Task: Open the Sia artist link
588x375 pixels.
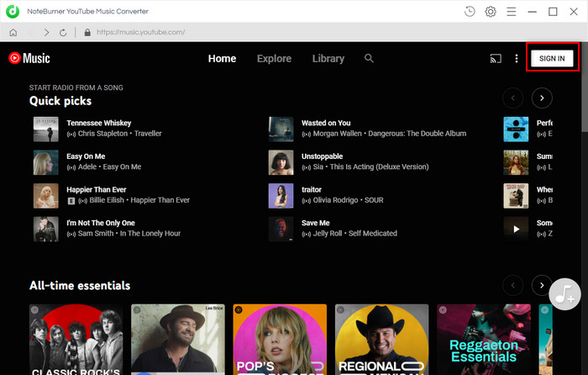Action: point(318,166)
